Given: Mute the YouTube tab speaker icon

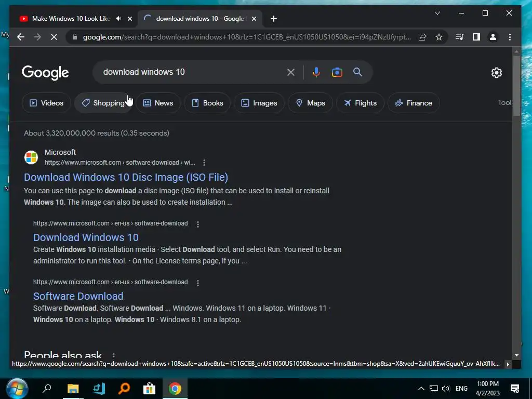Looking at the screenshot, I should coord(119,19).
